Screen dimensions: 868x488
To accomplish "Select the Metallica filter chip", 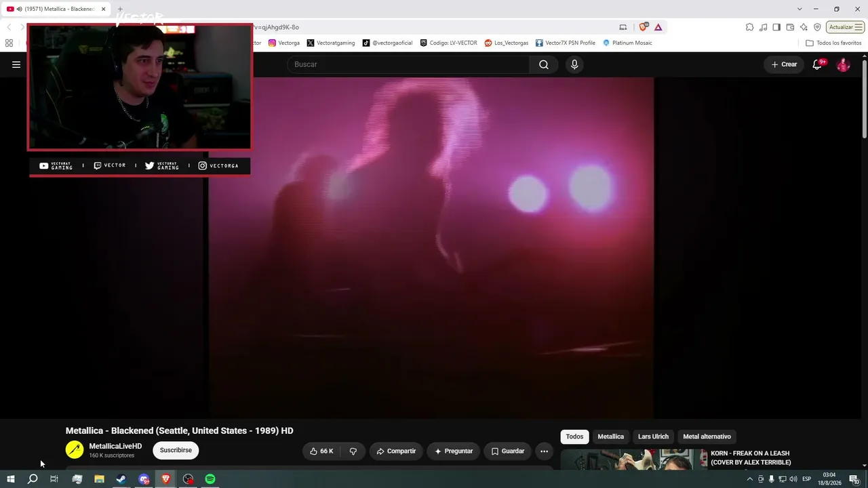I will coord(610,436).
